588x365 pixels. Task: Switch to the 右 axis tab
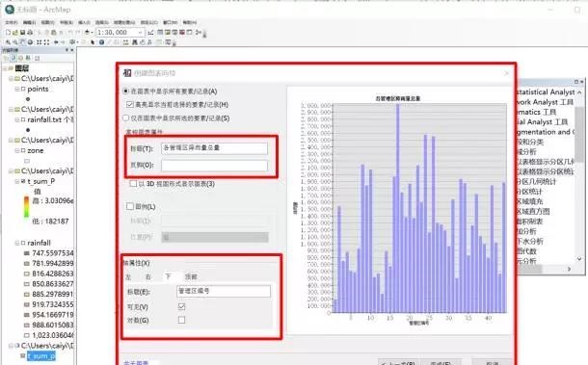pos(148,276)
